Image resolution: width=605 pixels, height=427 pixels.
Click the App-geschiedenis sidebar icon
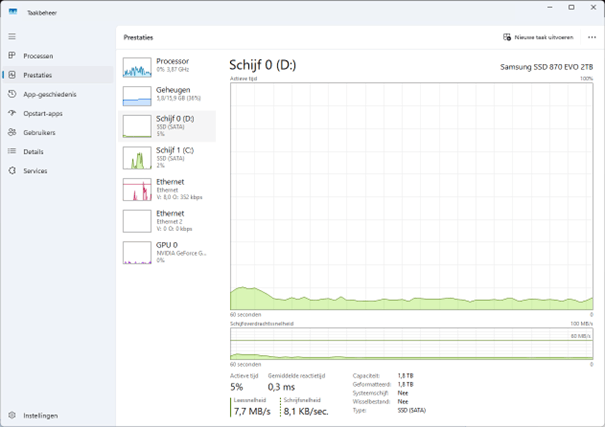click(12, 94)
